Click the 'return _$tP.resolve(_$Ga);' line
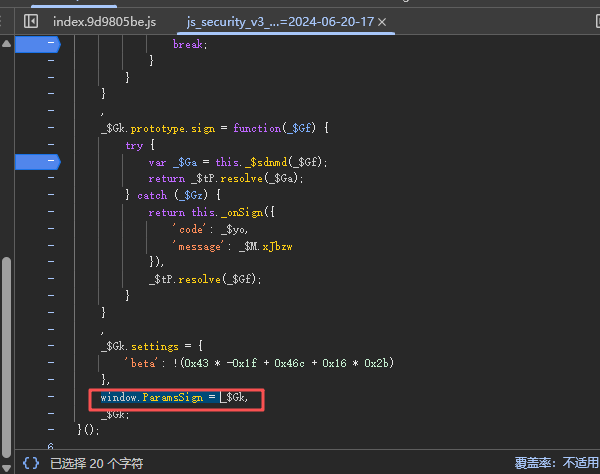600x474 pixels. [226, 179]
